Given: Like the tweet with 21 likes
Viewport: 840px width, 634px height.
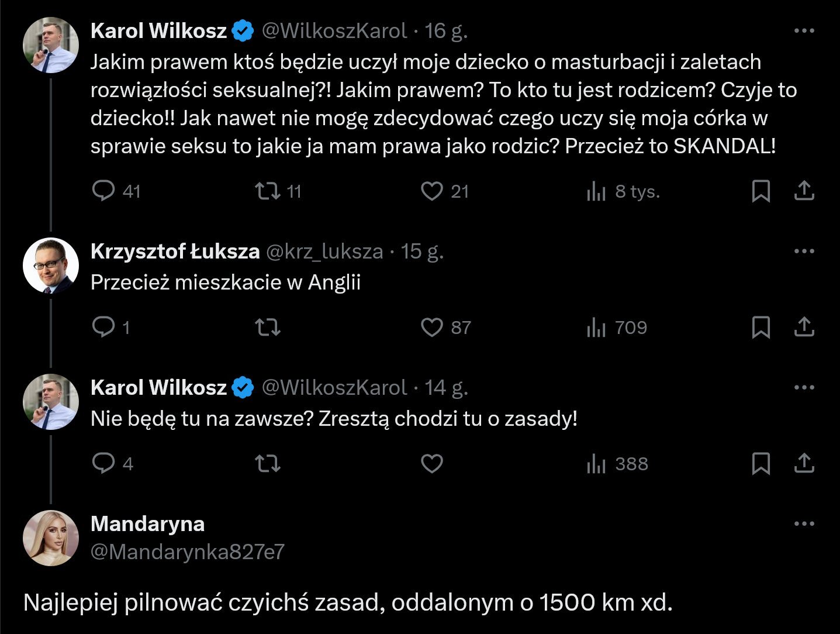Looking at the screenshot, I should click(432, 191).
